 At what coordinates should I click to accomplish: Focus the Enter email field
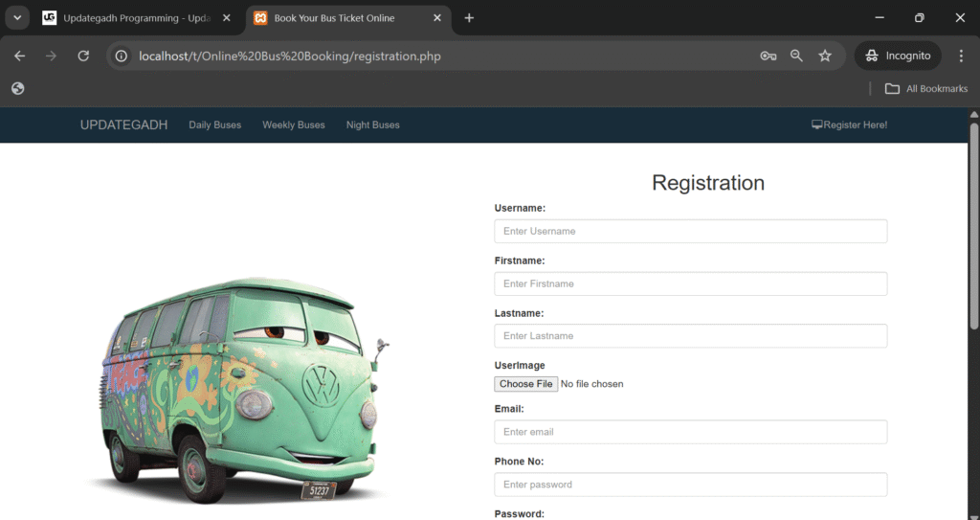tap(691, 432)
